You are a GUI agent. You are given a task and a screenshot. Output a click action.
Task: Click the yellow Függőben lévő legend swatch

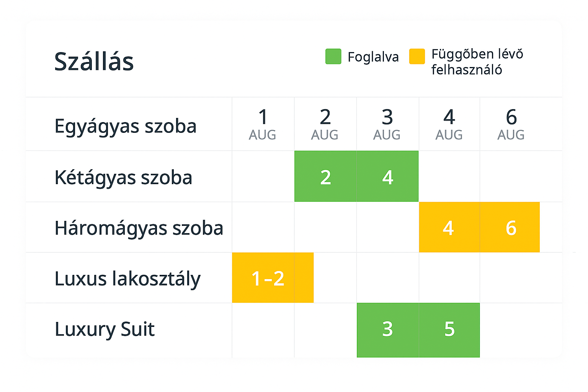pyautogui.click(x=417, y=57)
